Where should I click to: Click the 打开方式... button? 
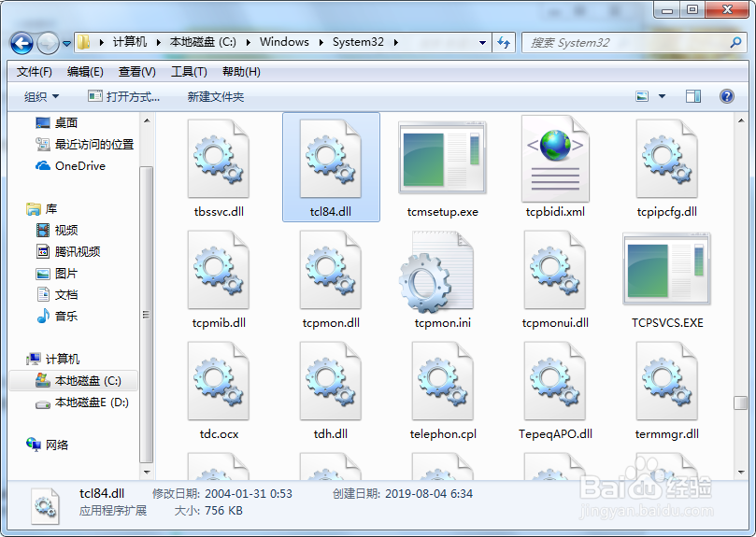(x=124, y=97)
